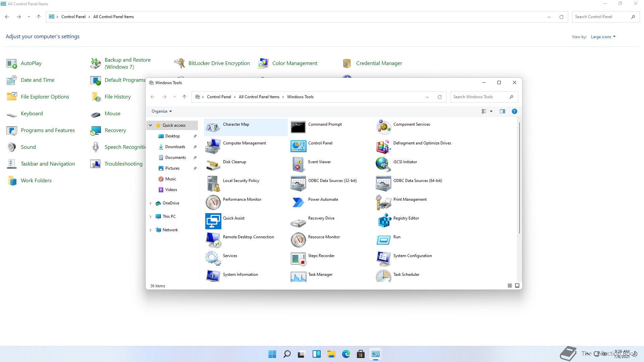This screenshot has width=644, height=362.
Task: Open View by Large icons dropdown
Action: pos(603,37)
